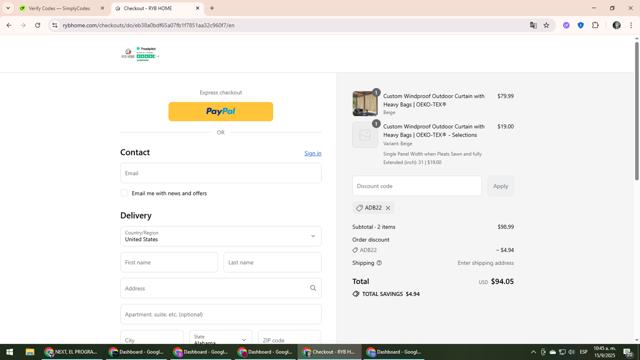Open File Explorer from the taskbar
Viewport: 640px width, 360px height.
coord(30,352)
